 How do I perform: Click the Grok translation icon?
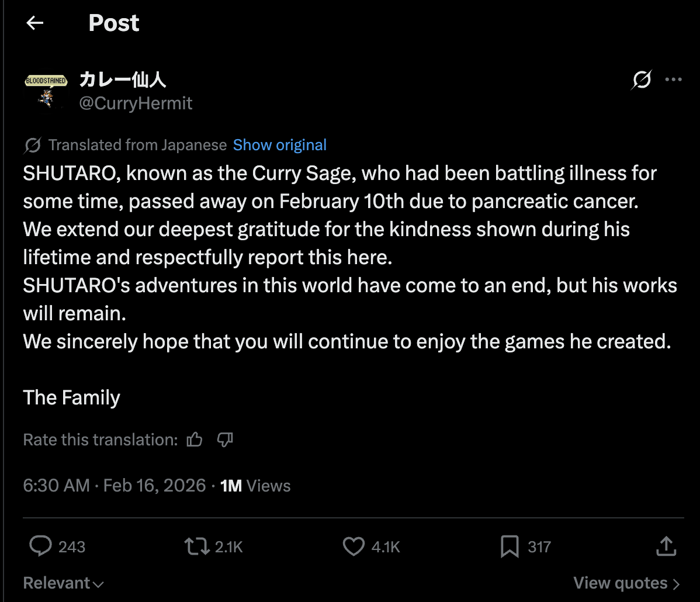tap(33, 145)
